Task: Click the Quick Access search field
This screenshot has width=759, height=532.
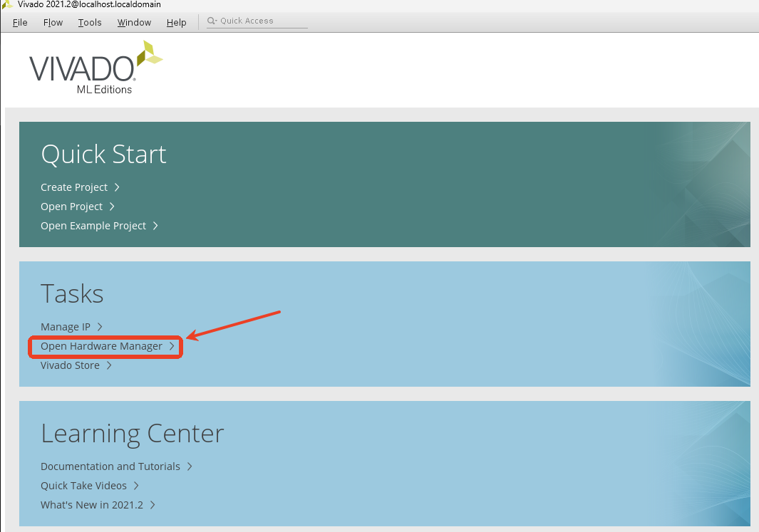Action: (257, 21)
